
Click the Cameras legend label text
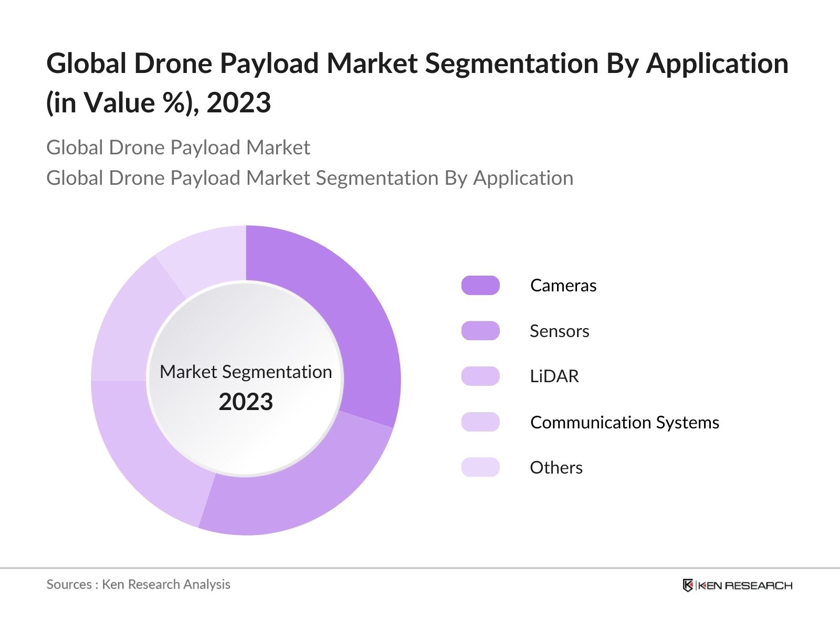coord(563,286)
